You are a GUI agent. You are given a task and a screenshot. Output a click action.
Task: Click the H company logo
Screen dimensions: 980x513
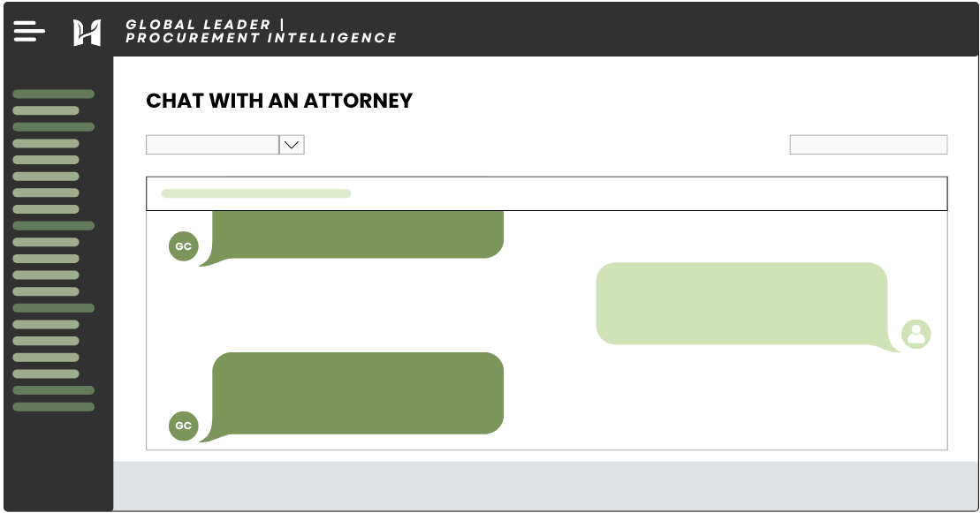coord(87,33)
